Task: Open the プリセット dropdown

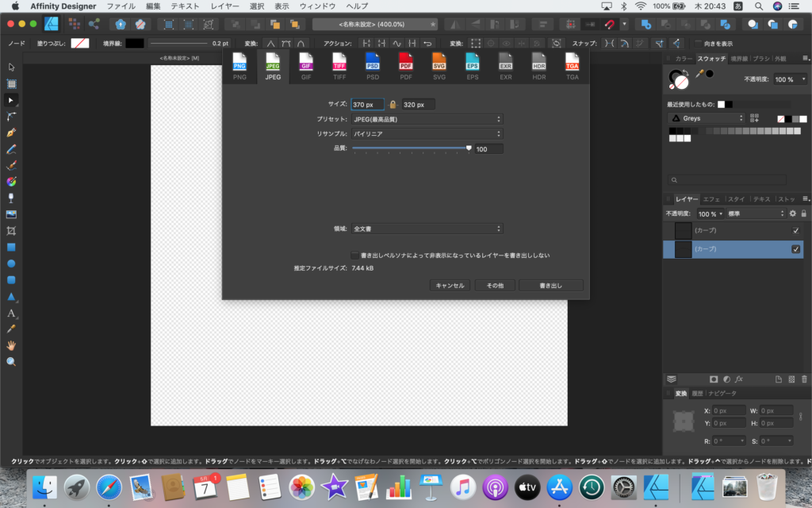Action: point(427,119)
